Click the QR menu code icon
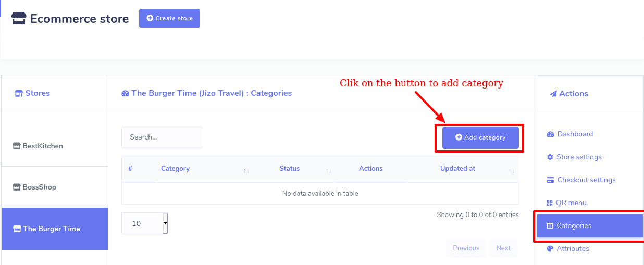The image size is (644, 265). click(x=550, y=203)
